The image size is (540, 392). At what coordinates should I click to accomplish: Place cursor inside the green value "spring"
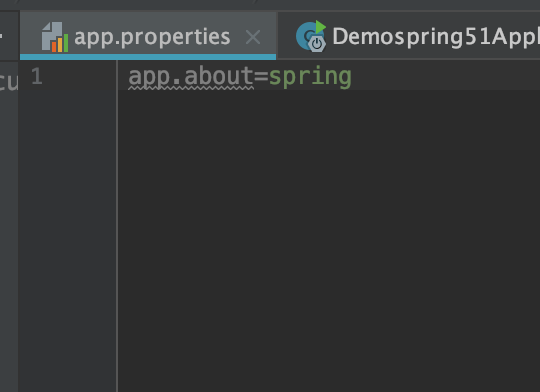(x=310, y=78)
